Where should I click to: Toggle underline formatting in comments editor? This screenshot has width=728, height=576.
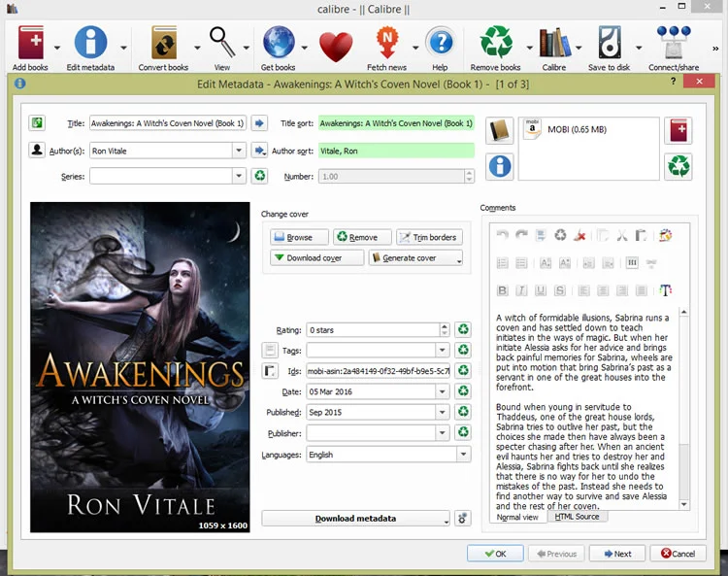541,290
